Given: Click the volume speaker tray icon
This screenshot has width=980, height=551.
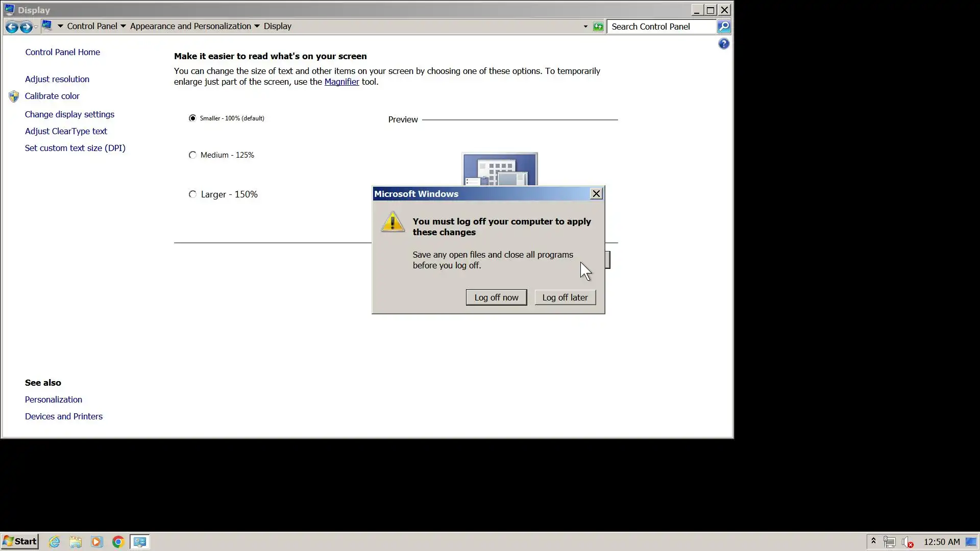Looking at the screenshot, I should [x=907, y=542].
